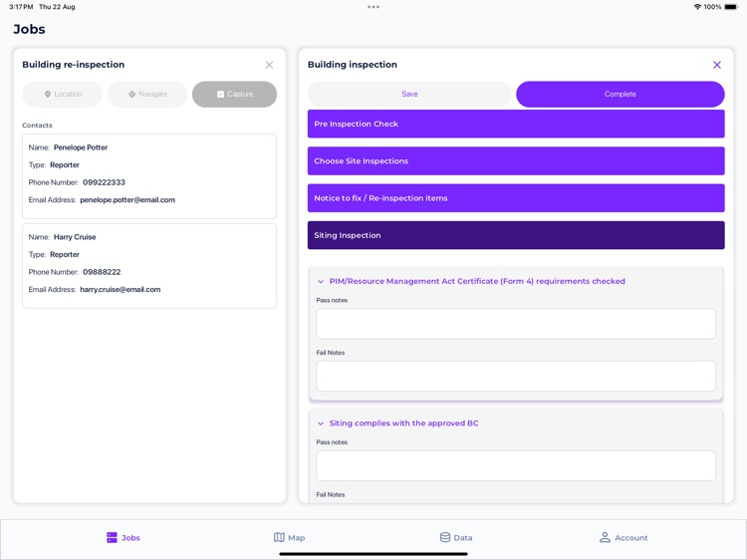Viewport: 747px width, 560px height.
Task: Select Harry Cruise's phone number 09888222
Action: pos(102,272)
